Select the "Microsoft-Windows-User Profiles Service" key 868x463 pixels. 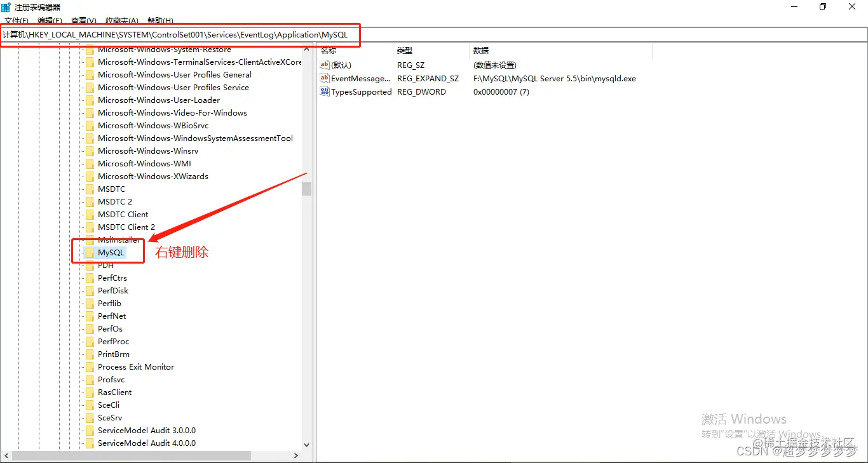(x=173, y=88)
